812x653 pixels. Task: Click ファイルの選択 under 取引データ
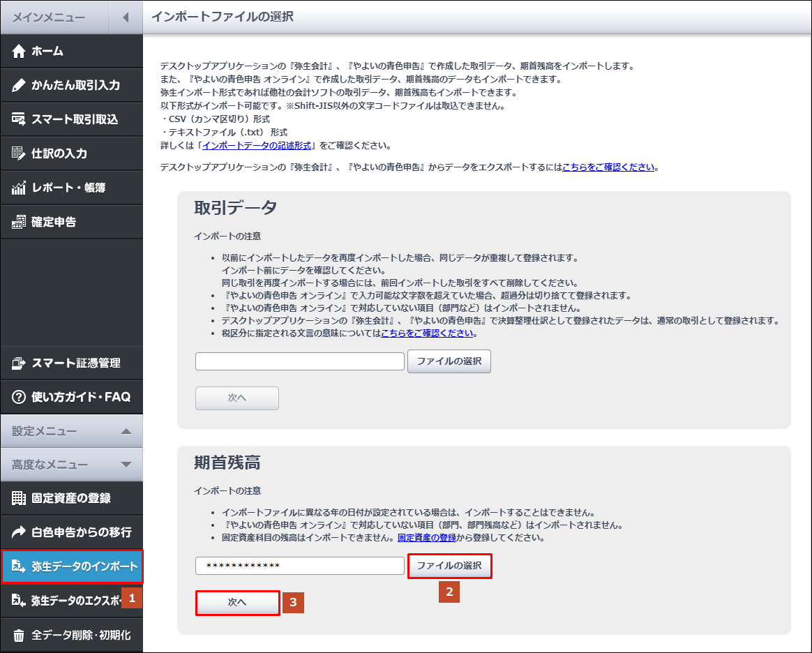[x=449, y=361]
